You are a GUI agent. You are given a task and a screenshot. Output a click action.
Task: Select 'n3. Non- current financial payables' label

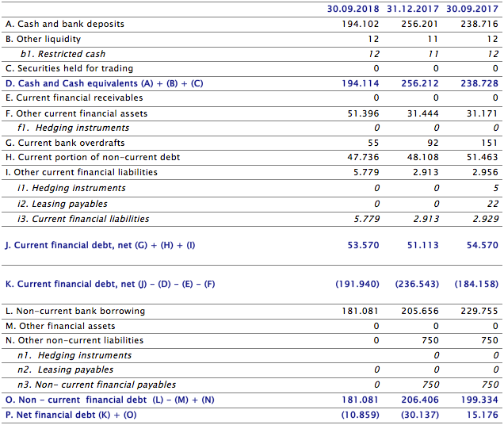(x=97, y=385)
